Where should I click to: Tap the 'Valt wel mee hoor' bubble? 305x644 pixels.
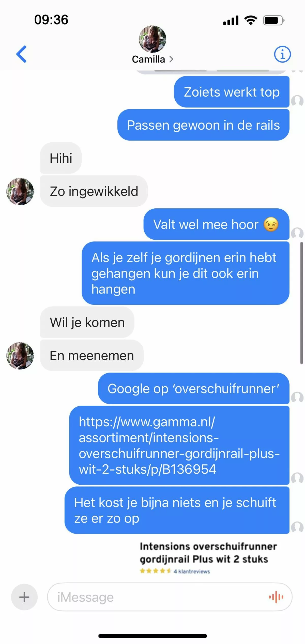(216, 224)
